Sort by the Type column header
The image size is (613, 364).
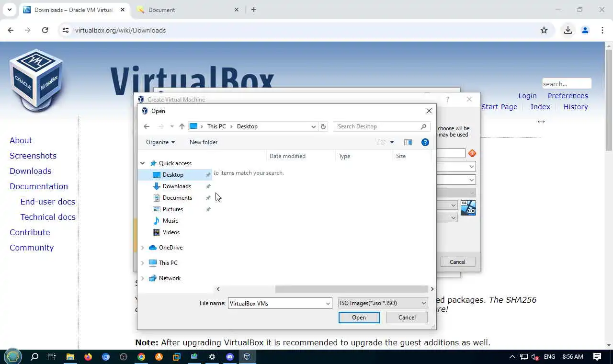tap(364, 156)
